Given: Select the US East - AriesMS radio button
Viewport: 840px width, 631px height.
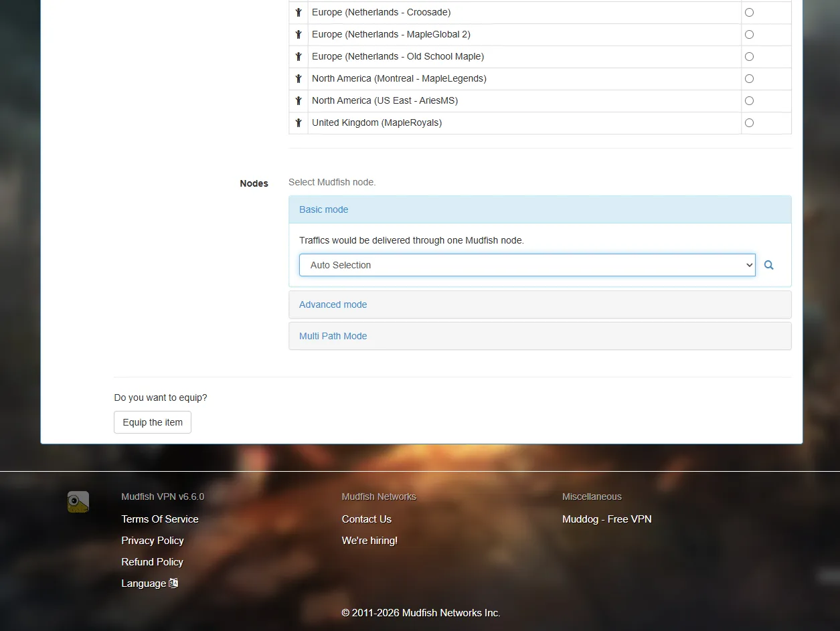Looking at the screenshot, I should 749,100.
